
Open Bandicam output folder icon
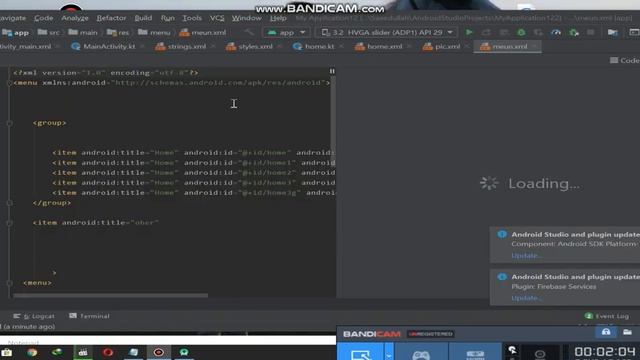[x=627, y=332]
